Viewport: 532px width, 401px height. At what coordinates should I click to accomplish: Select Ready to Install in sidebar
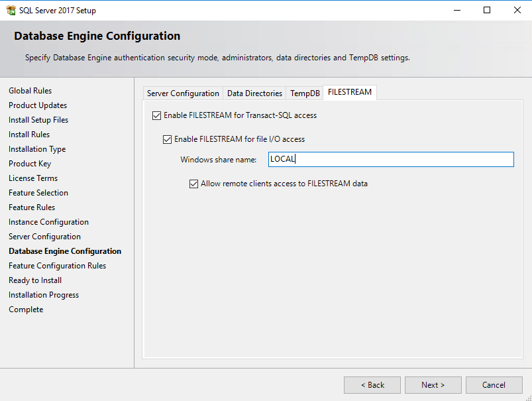[35, 280]
